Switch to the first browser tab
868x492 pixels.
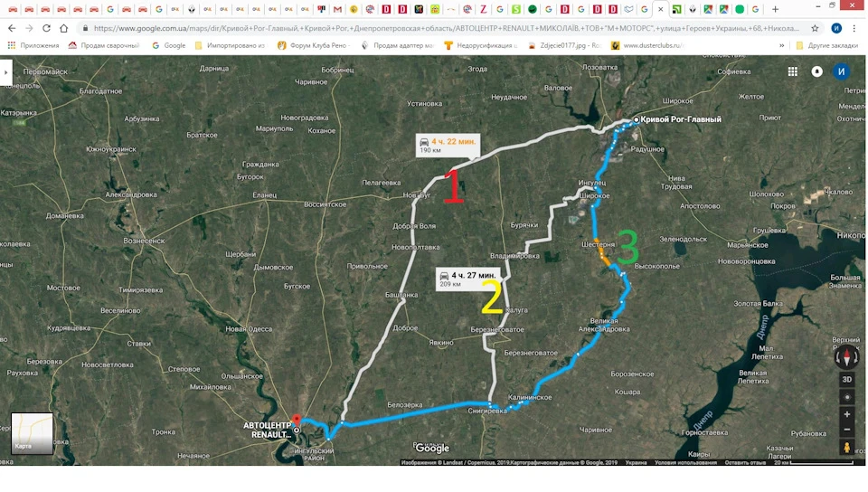(13, 9)
